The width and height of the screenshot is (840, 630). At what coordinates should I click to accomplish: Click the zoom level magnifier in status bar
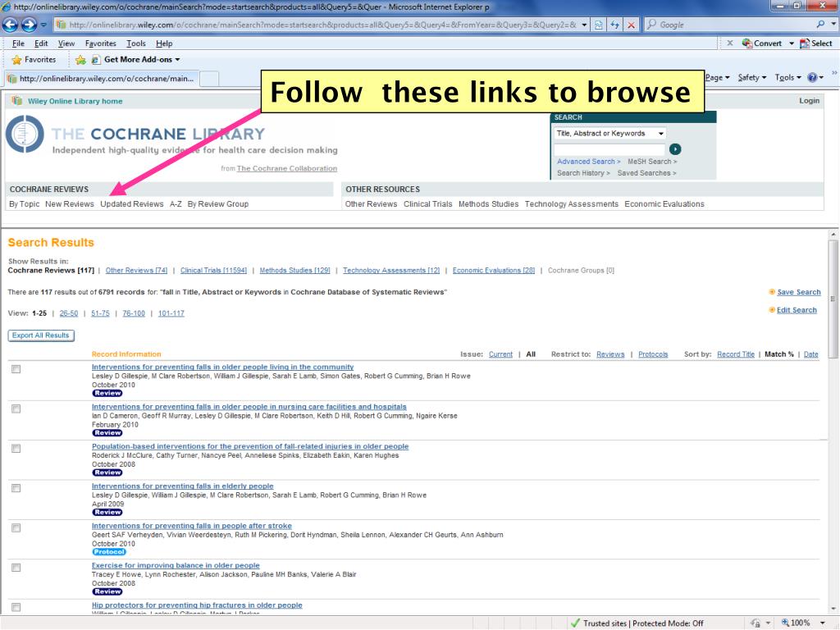(785, 623)
